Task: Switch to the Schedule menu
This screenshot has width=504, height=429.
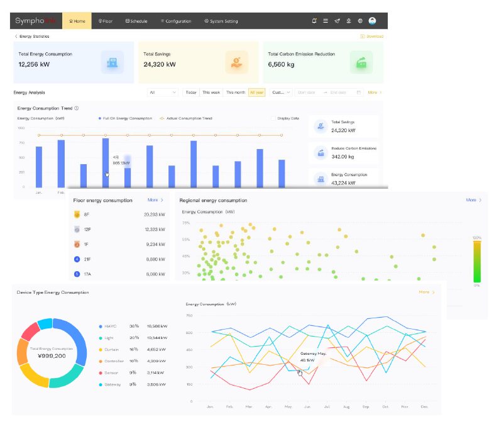Action: pyautogui.click(x=136, y=21)
